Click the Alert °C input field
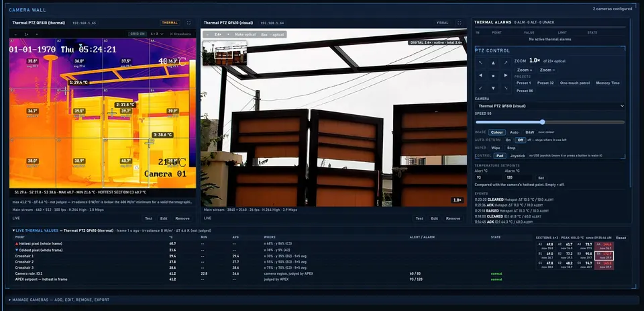 click(x=489, y=178)
